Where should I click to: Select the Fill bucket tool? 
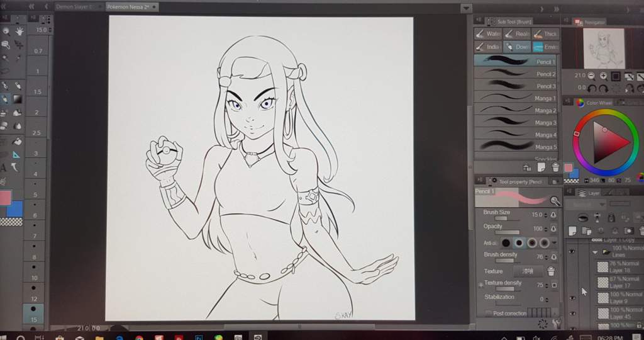17,141
